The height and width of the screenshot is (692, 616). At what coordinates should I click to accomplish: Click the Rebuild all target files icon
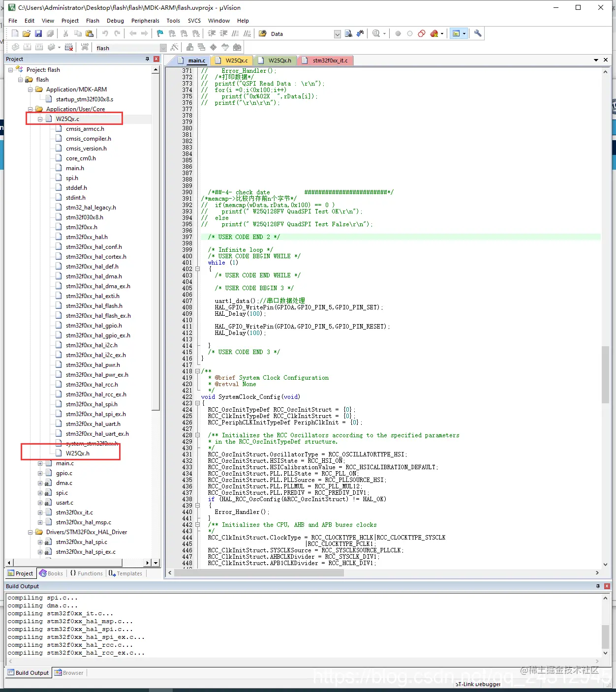tap(39, 47)
